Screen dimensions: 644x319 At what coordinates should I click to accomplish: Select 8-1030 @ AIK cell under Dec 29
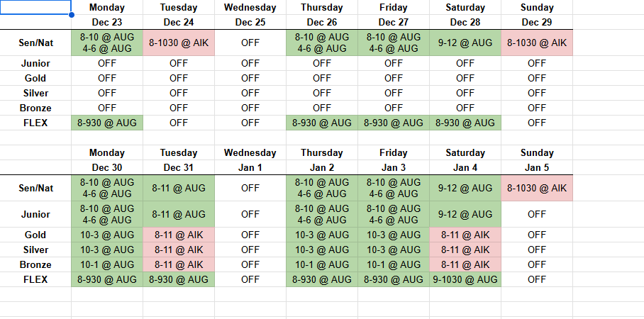pos(537,43)
